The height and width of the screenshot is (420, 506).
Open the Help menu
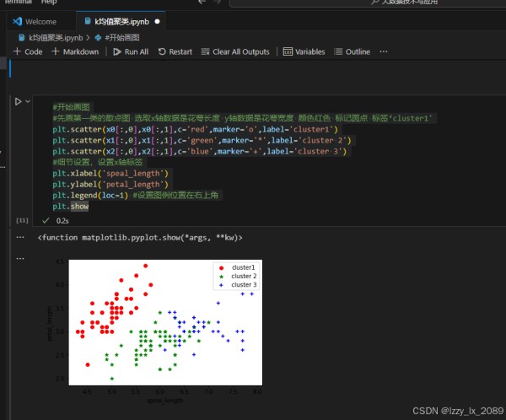click(49, 2)
